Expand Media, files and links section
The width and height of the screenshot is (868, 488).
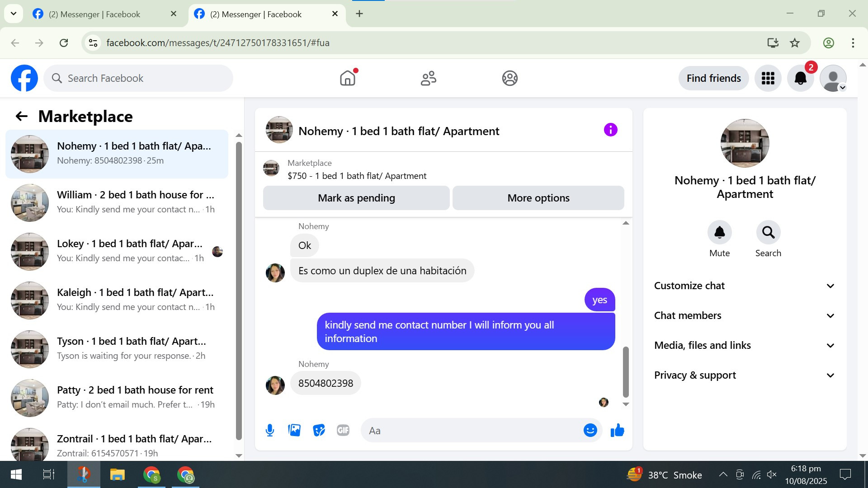[x=745, y=345]
